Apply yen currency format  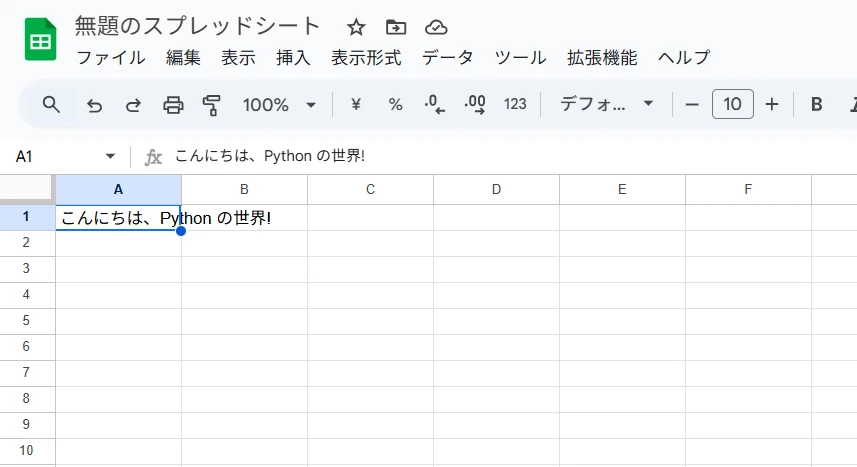pos(355,104)
